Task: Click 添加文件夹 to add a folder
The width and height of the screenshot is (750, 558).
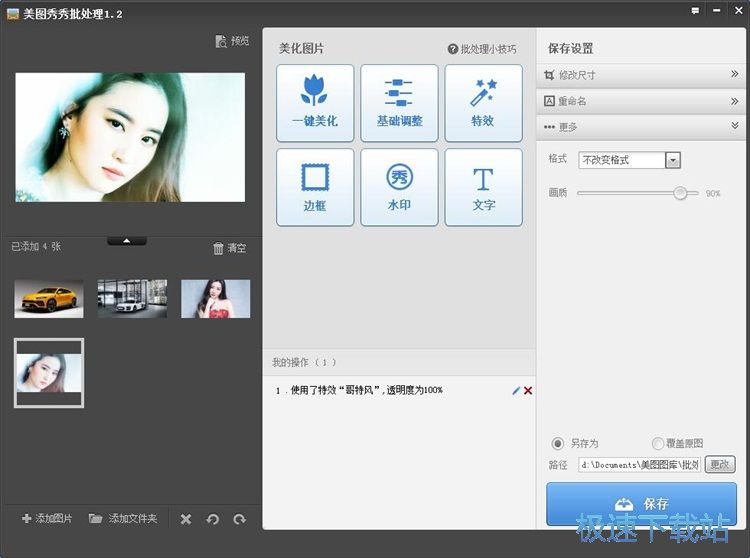Action: [x=123, y=518]
